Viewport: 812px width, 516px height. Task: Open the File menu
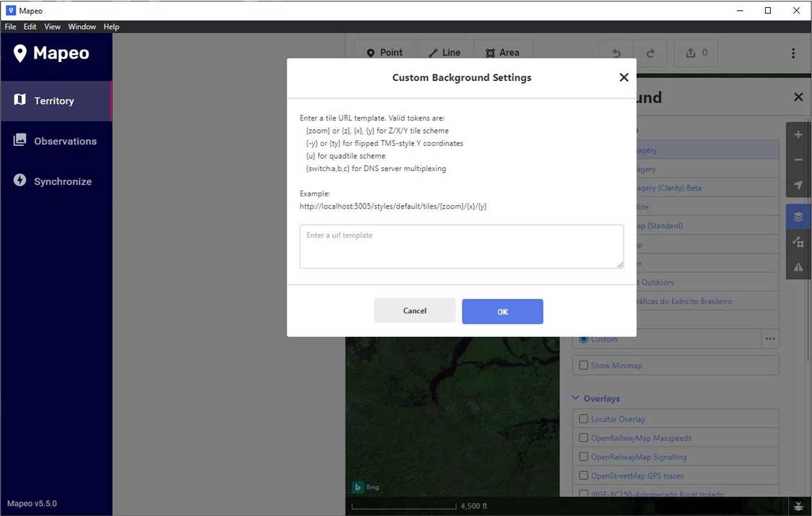pyautogui.click(x=10, y=27)
